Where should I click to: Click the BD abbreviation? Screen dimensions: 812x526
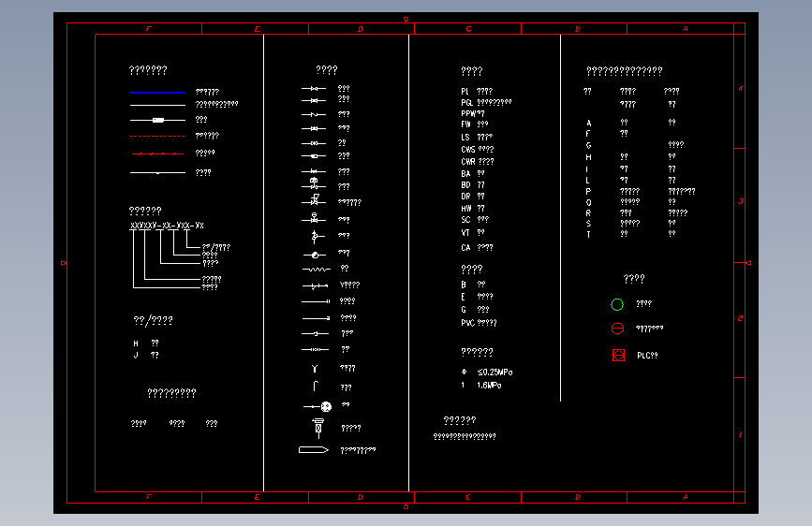[x=465, y=185]
